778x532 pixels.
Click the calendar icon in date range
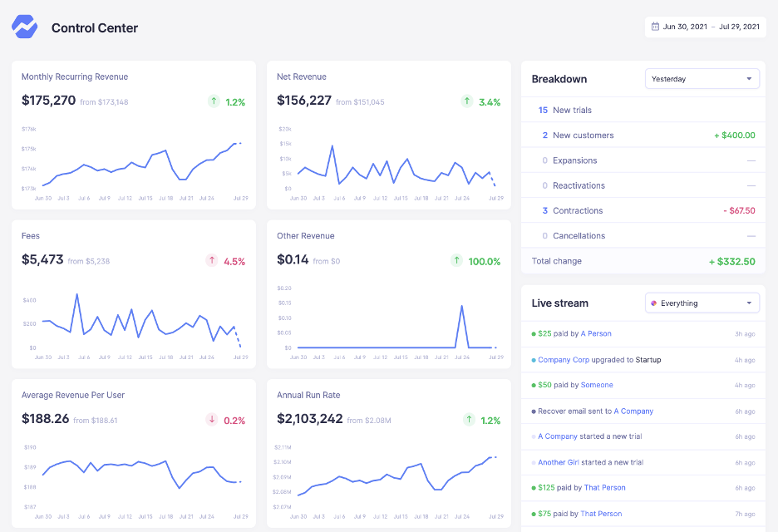point(655,27)
